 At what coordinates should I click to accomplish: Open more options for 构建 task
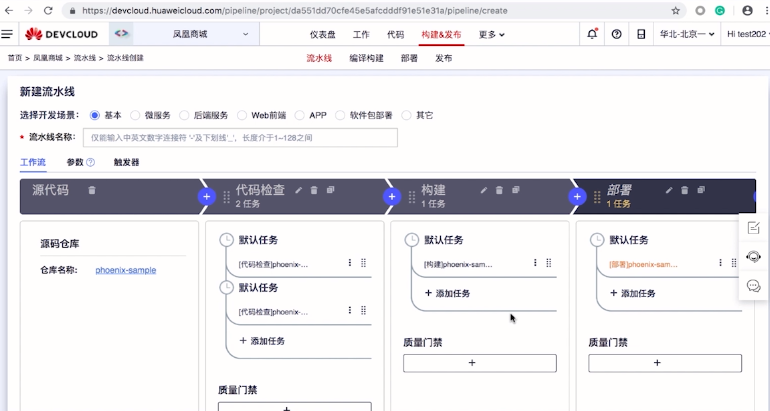535,263
